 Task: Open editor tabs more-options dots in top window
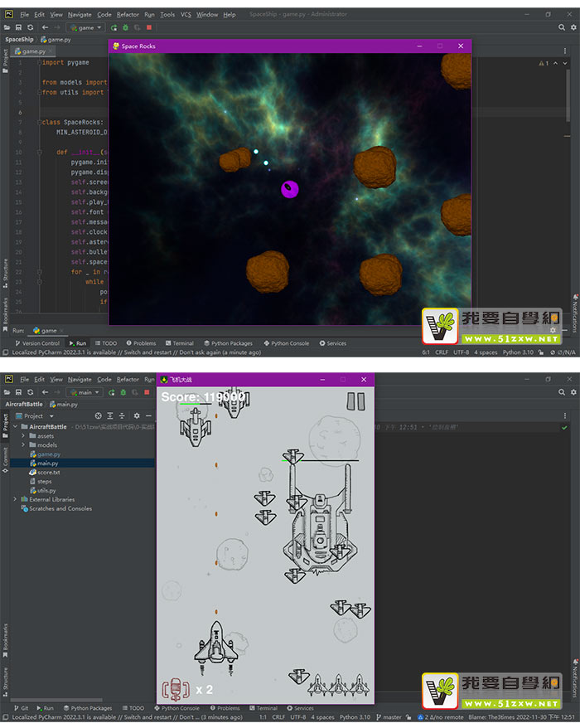565,51
